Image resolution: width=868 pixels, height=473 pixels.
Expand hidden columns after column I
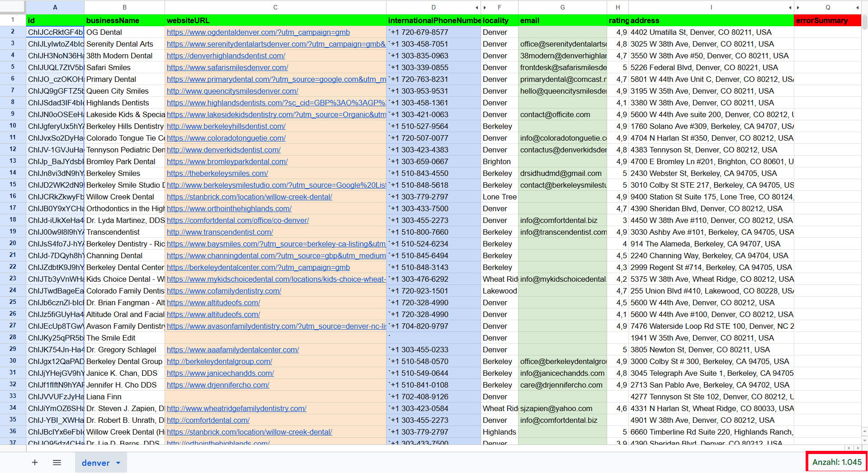pos(790,7)
